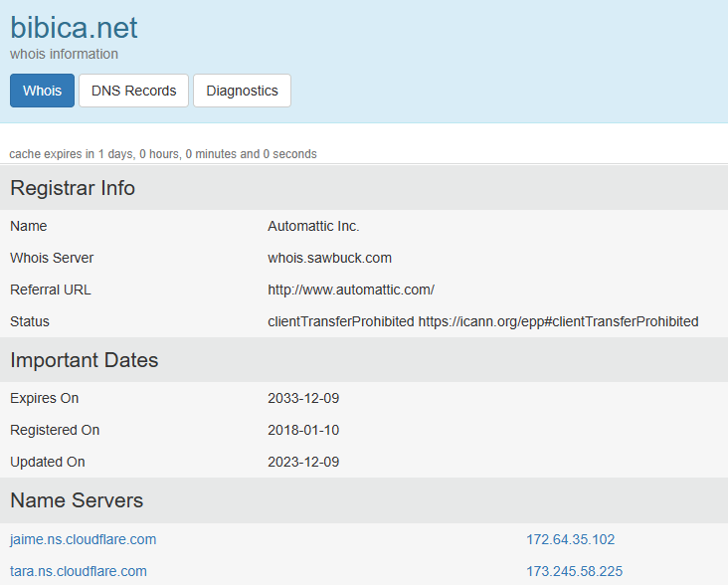Follow the jaime.ns.cloudflare.com name server link
Viewport: 728px width, 585px height.
pos(84,539)
